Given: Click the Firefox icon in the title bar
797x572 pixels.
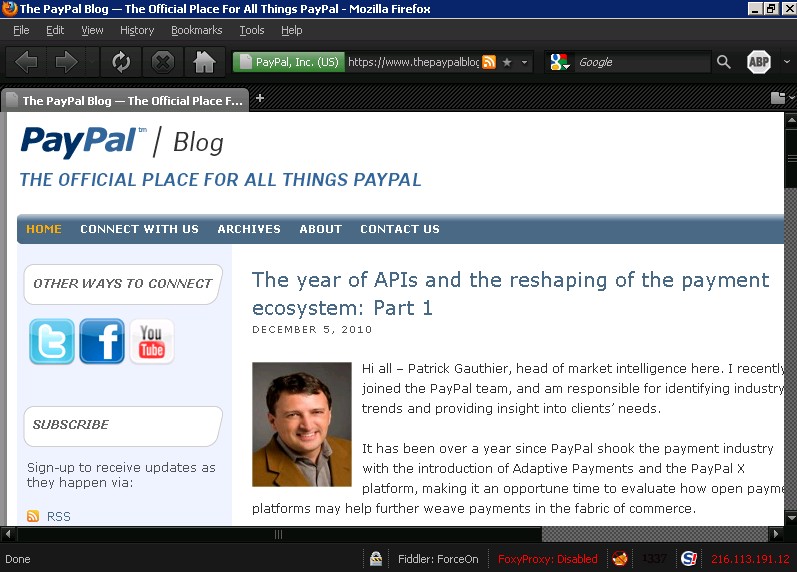Looking at the screenshot, I should coord(9,9).
